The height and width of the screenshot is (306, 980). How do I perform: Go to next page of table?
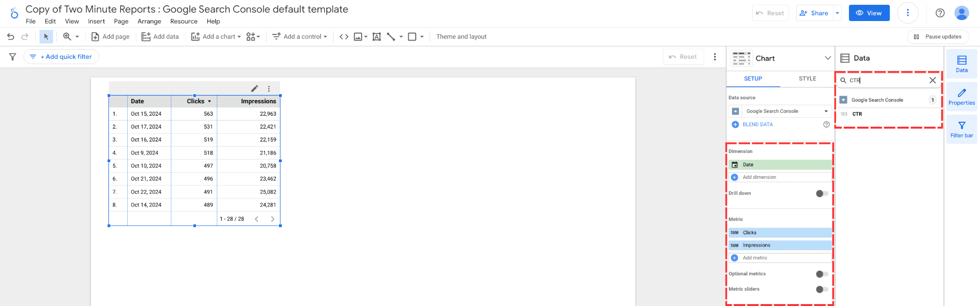(x=273, y=219)
